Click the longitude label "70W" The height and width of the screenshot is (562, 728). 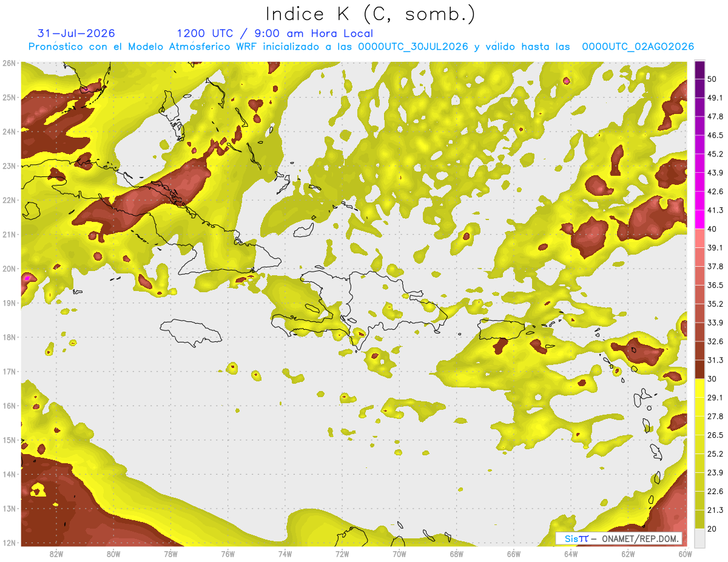click(x=399, y=554)
